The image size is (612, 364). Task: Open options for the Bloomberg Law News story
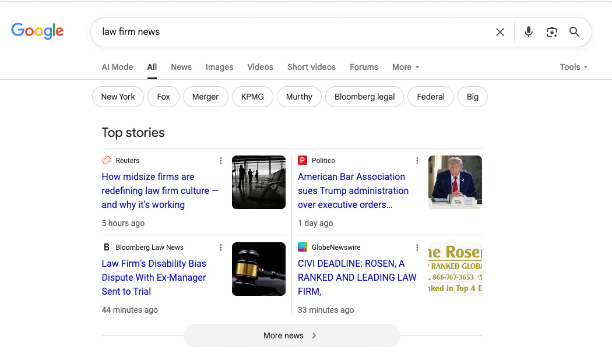pos(220,247)
